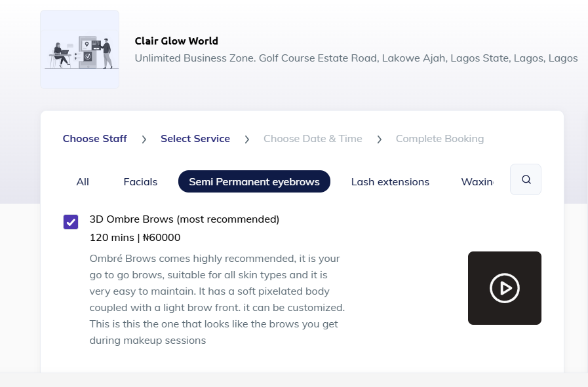This screenshot has width=588, height=387.
Task: Click chevron before Complete Booking step
Action: pos(379,139)
